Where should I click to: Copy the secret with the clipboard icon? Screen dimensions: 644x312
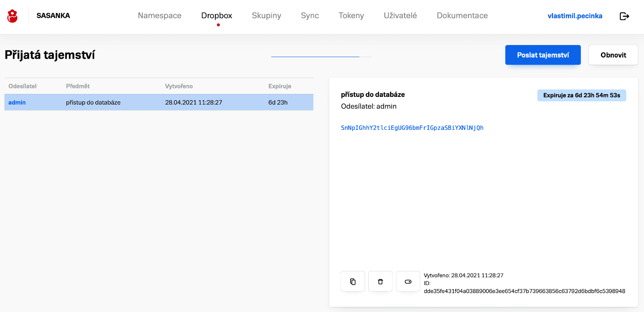coord(353,281)
